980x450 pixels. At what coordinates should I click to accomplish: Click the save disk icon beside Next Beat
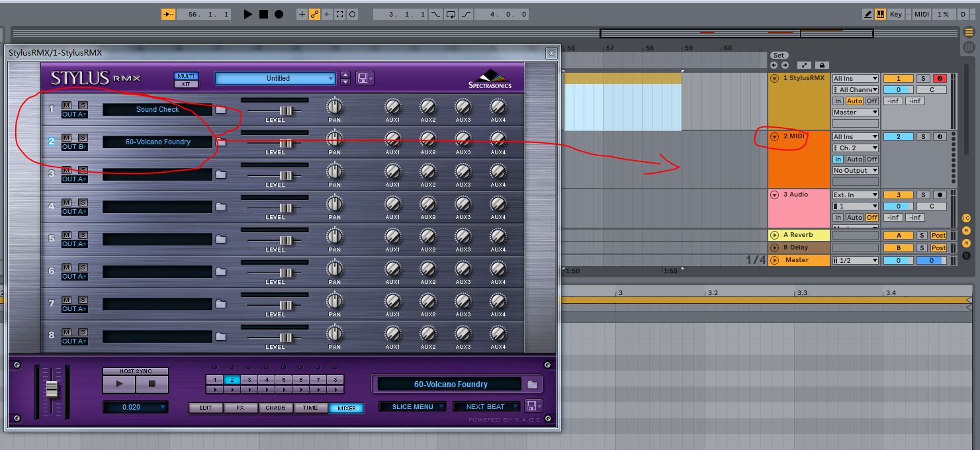(532, 406)
